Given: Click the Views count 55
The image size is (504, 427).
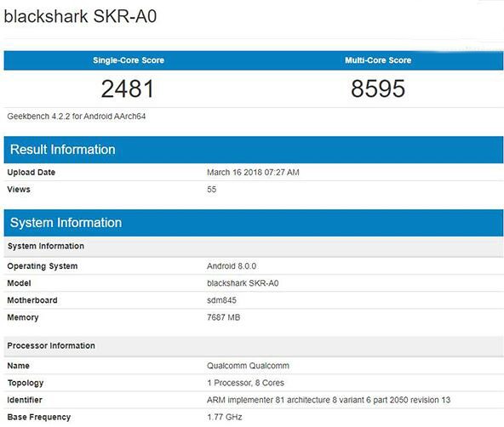Looking at the screenshot, I should (x=211, y=190).
